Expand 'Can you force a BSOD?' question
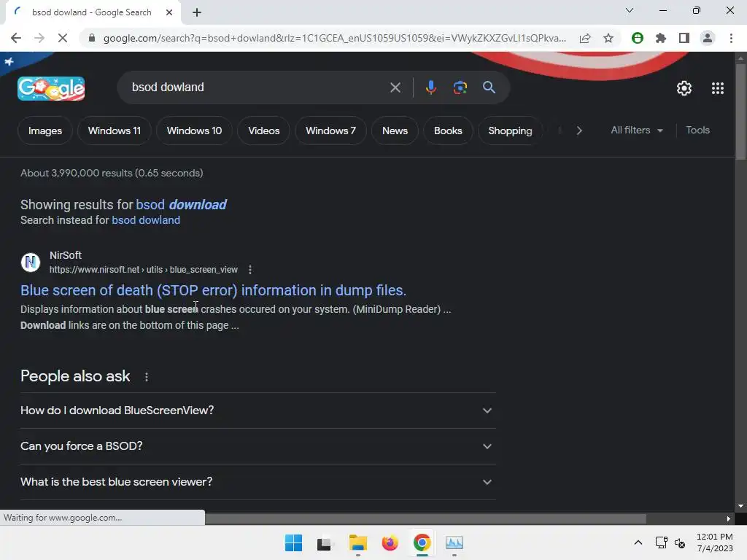 258,446
